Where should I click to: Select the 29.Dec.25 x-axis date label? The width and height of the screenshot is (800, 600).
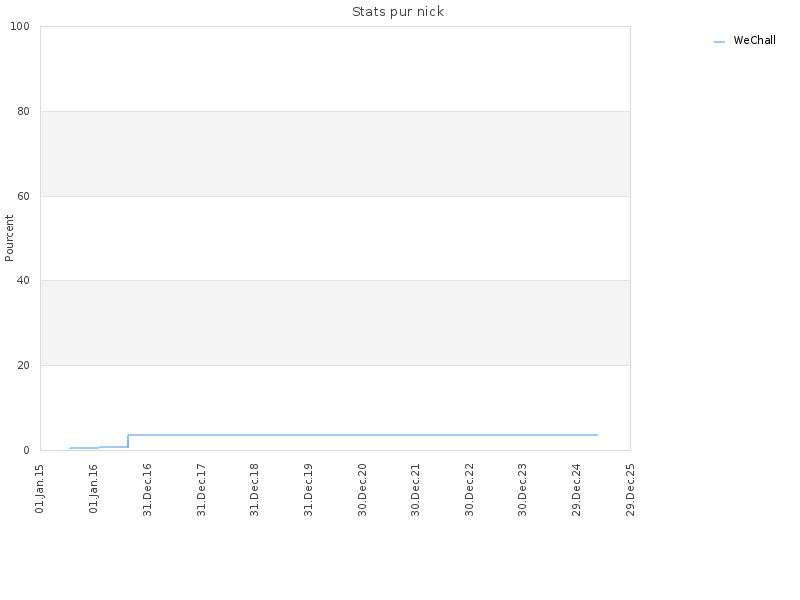pyautogui.click(x=630, y=490)
